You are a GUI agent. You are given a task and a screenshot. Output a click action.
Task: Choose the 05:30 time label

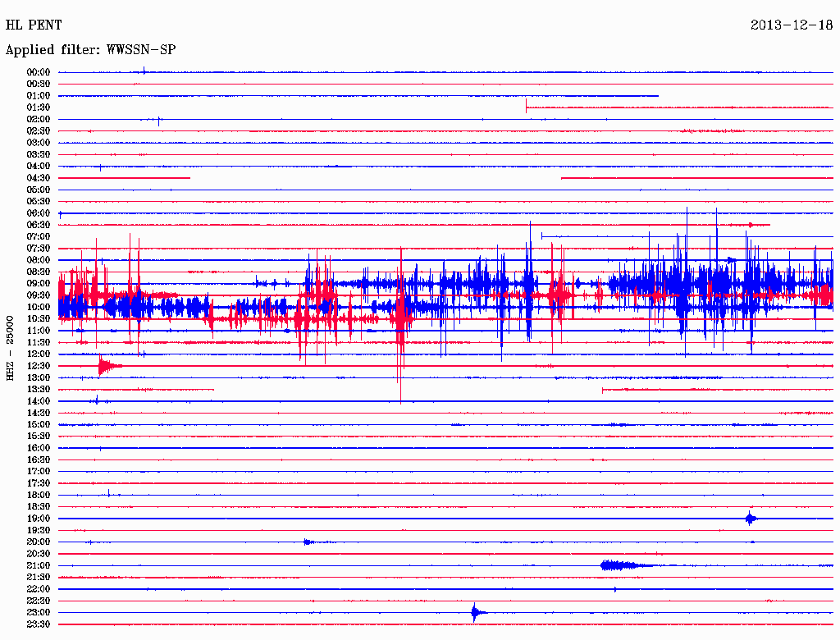39,202
